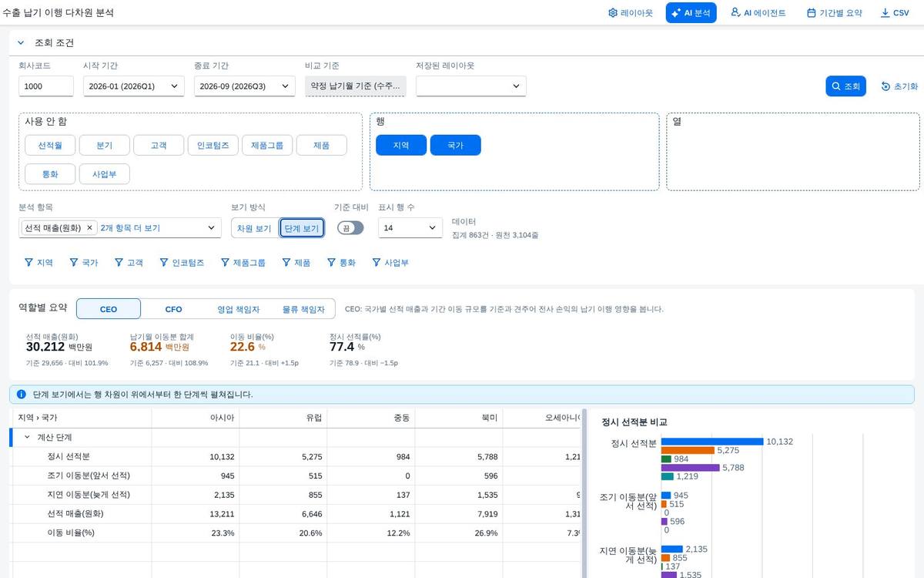Click the 지역 chip in the 행 zone
The width and height of the screenshot is (924, 578).
point(401,145)
